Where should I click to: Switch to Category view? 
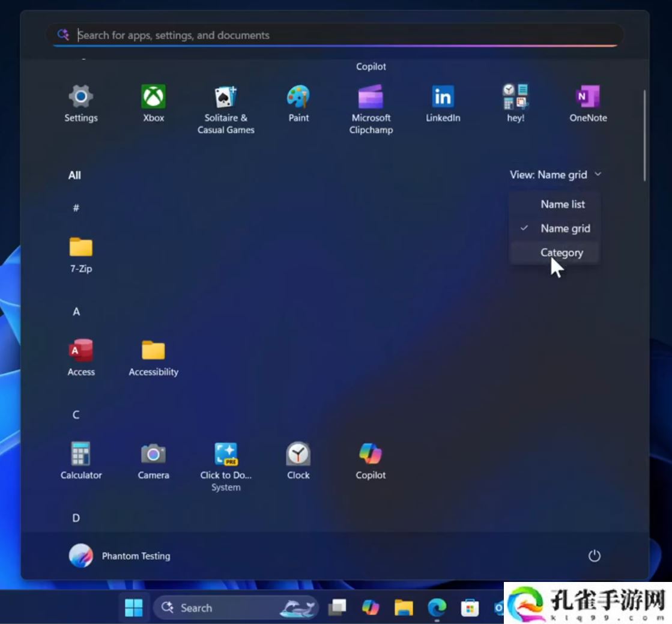click(x=554, y=253)
